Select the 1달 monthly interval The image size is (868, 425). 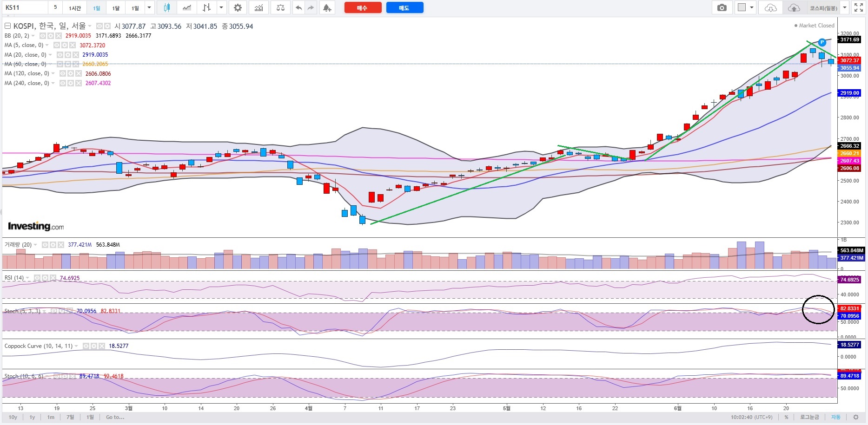point(116,8)
